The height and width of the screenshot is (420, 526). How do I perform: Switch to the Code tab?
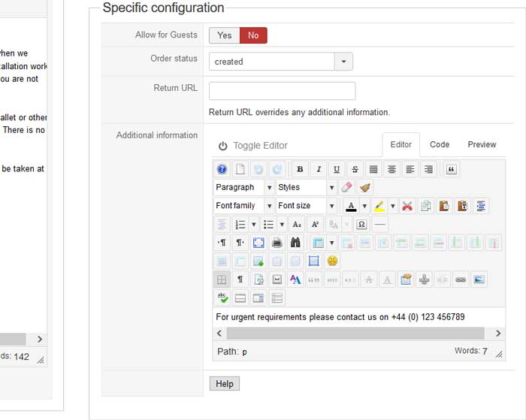[440, 144]
